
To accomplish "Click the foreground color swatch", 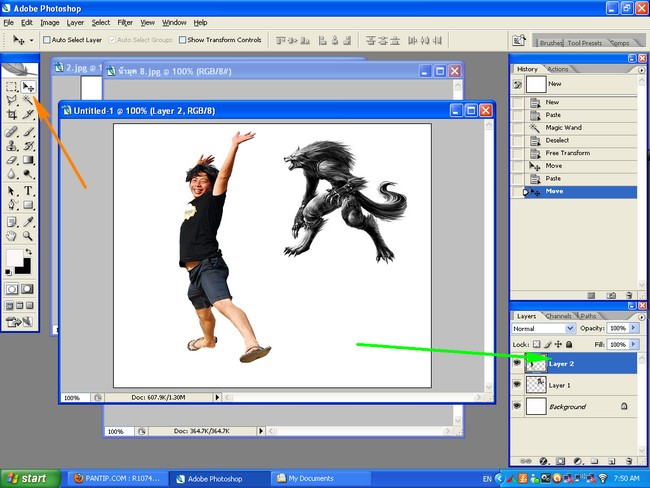I will pyautogui.click(x=13, y=257).
